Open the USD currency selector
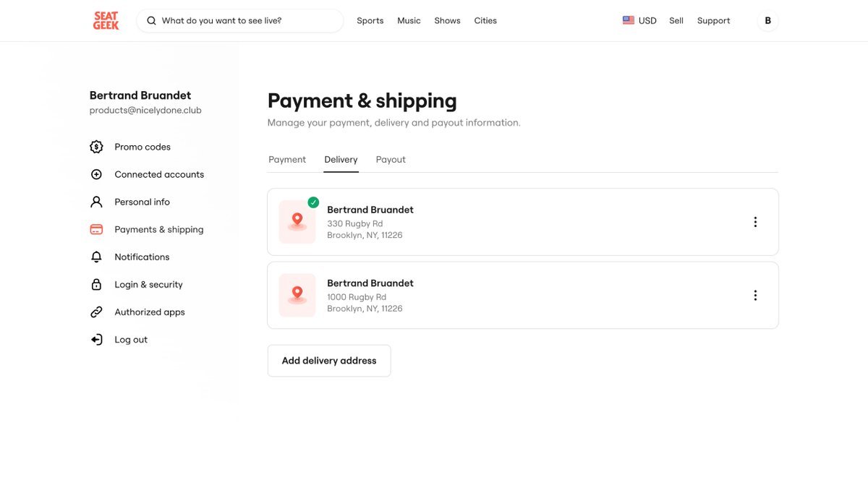868x480 pixels. tap(639, 21)
